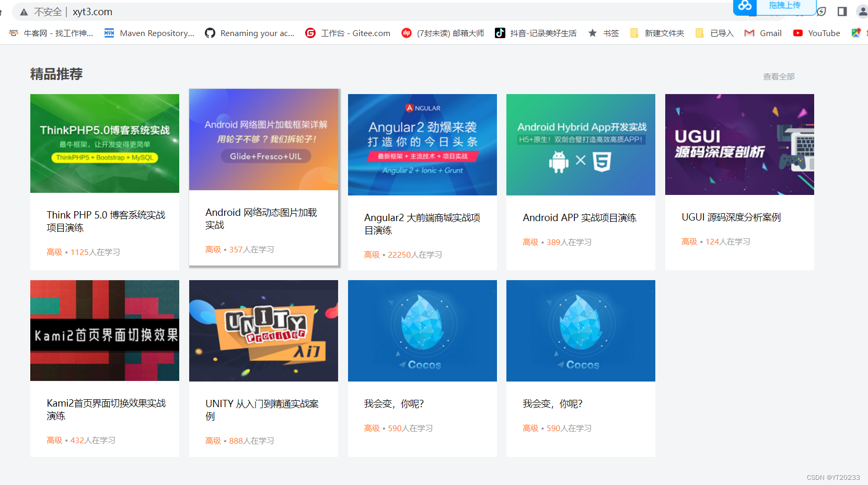Image resolution: width=868 pixels, height=485 pixels.
Task: Click 432人在学习 text
Action: (93, 440)
